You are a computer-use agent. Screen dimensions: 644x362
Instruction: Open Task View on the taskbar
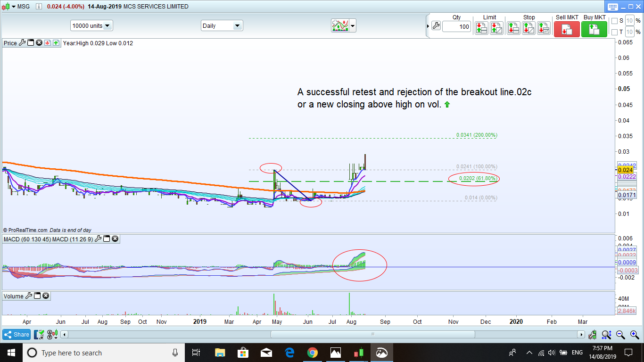197,353
